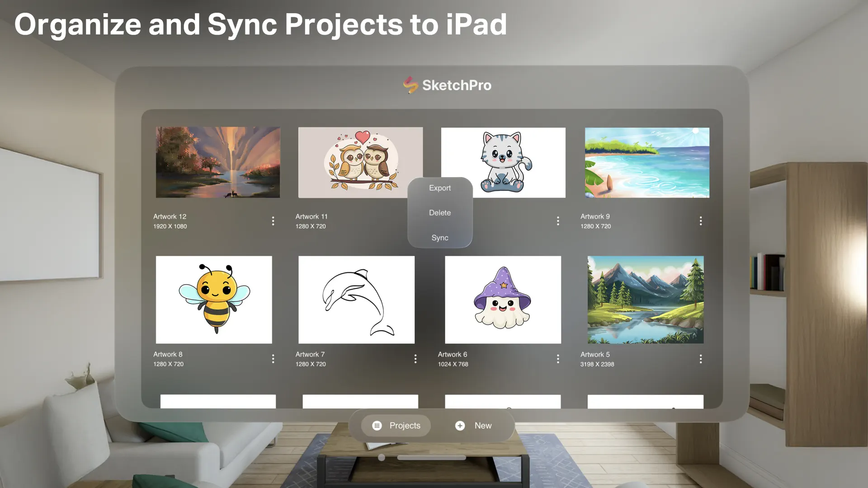868x488 pixels.
Task: Open options menu for Artwork 8
Action: pyautogui.click(x=273, y=358)
